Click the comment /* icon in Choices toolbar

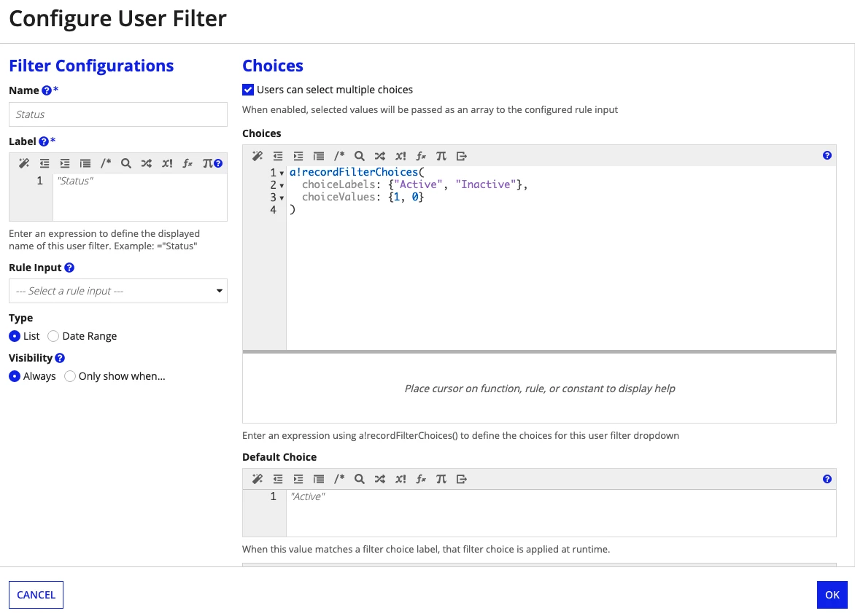click(x=339, y=156)
